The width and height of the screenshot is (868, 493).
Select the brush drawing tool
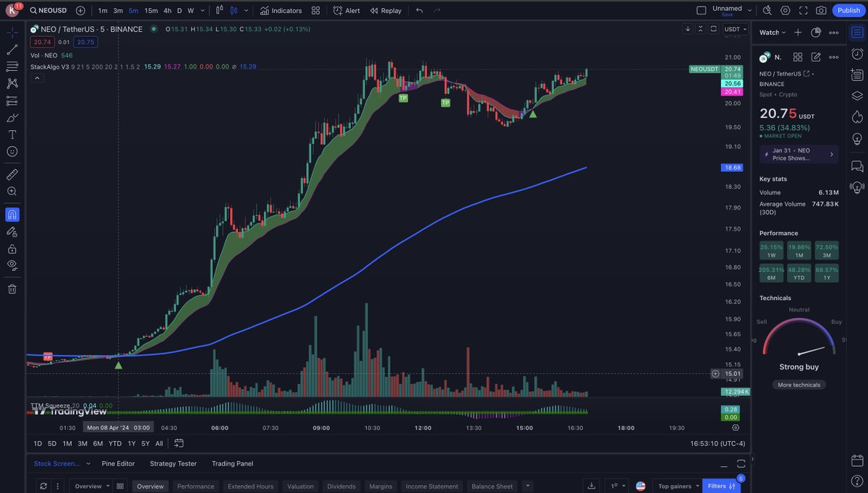12,118
